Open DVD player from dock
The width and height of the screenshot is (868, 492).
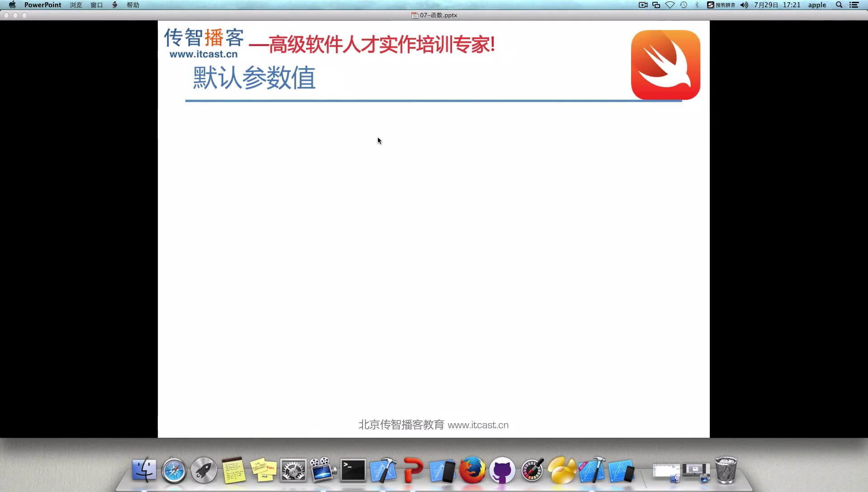pyautogui.click(x=322, y=471)
